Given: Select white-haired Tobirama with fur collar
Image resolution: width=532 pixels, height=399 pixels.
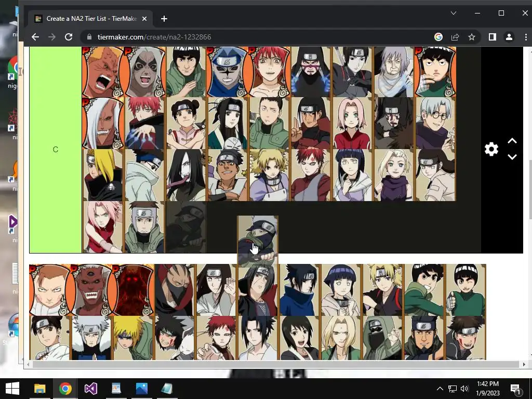Looking at the screenshot, I should tap(91, 338).
